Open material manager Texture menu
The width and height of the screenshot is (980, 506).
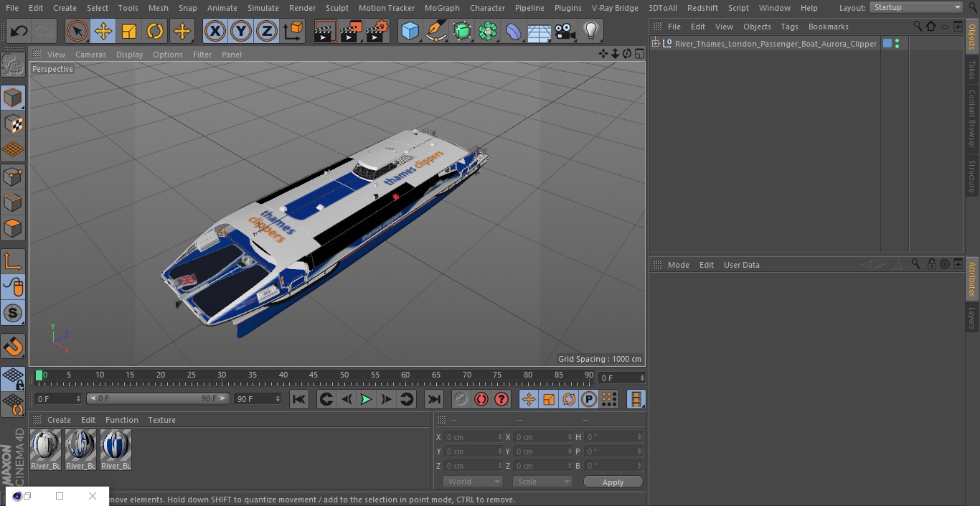[161, 420]
